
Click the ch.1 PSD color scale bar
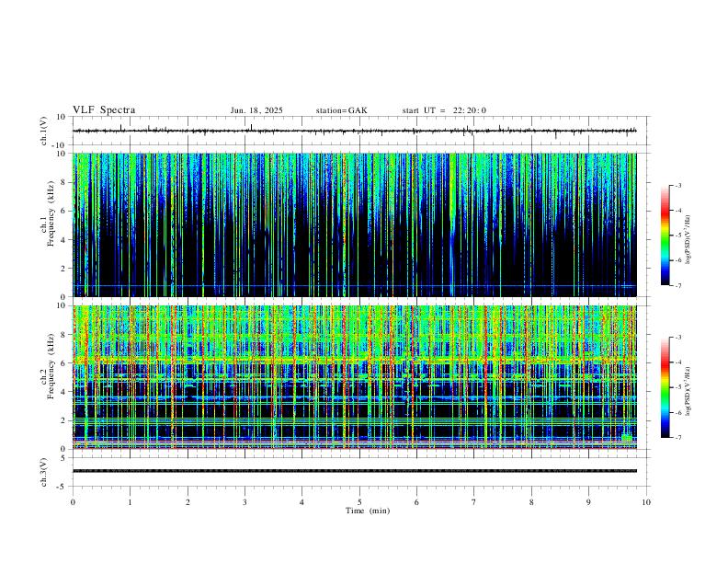(665, 236)
